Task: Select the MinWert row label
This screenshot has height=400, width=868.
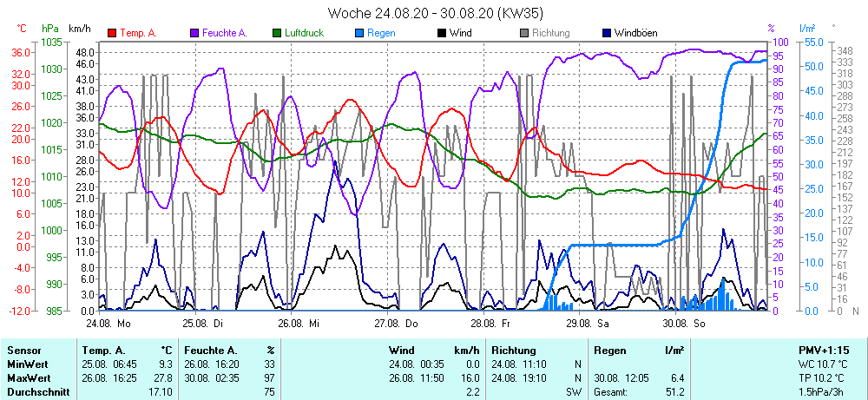Action: 27,364
